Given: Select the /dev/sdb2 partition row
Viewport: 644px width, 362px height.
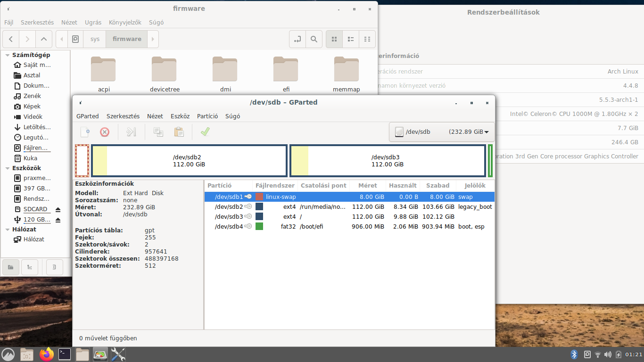Looking at the screenshot, I should point(349,207).
